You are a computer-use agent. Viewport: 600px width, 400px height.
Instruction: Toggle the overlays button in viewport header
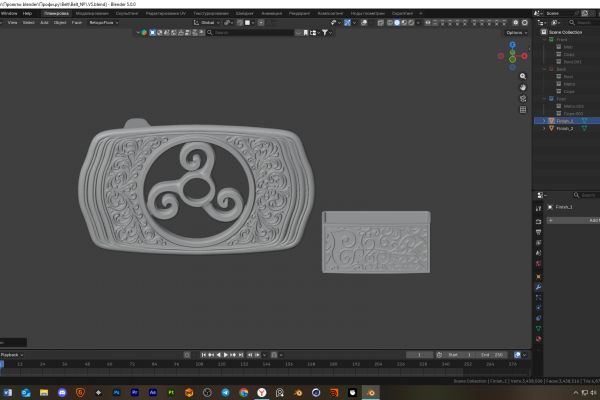[364, 23]
